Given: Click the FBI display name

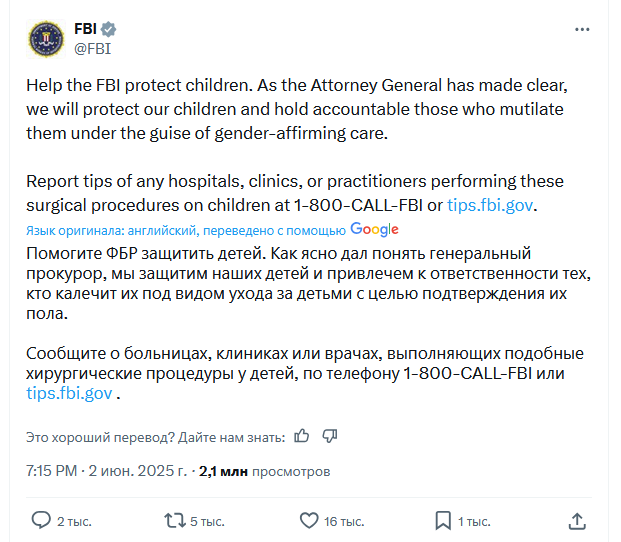Looking at the screenshot, I should tap(85, 29).
